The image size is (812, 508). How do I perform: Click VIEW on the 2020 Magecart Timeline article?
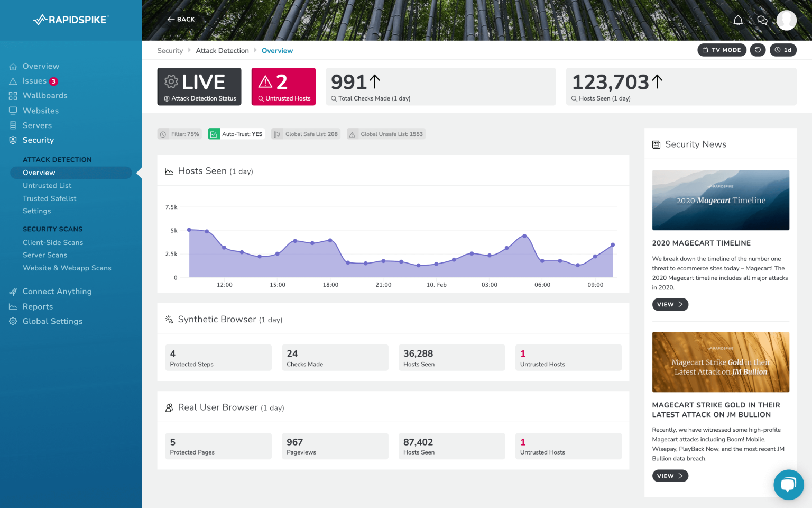(x=670, y=304)
